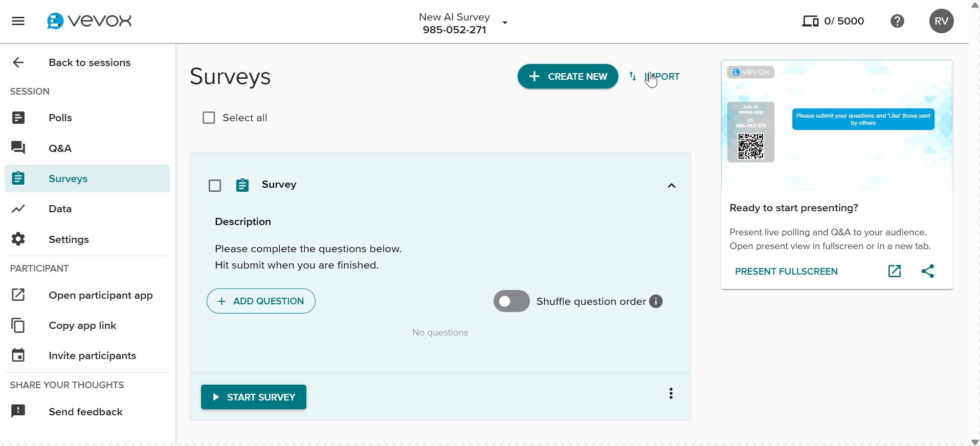Click the Send feedback icon

tap(18, 411)
